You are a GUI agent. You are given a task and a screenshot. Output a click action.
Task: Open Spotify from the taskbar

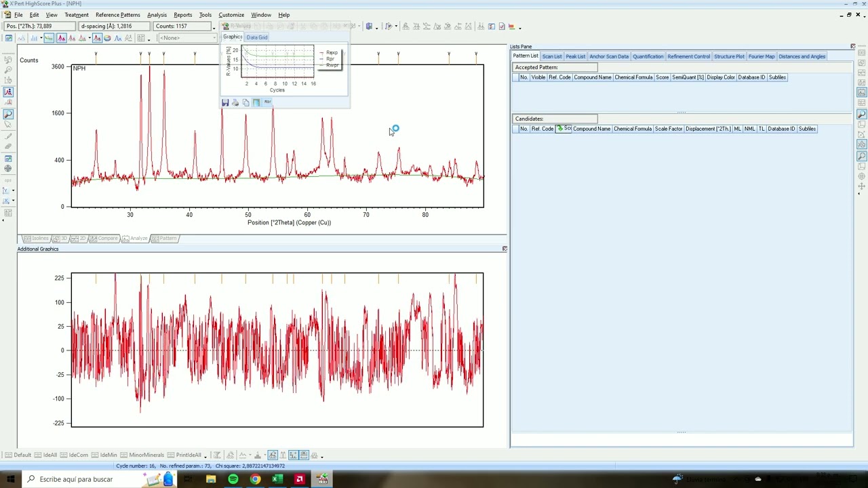coord(233,479)
